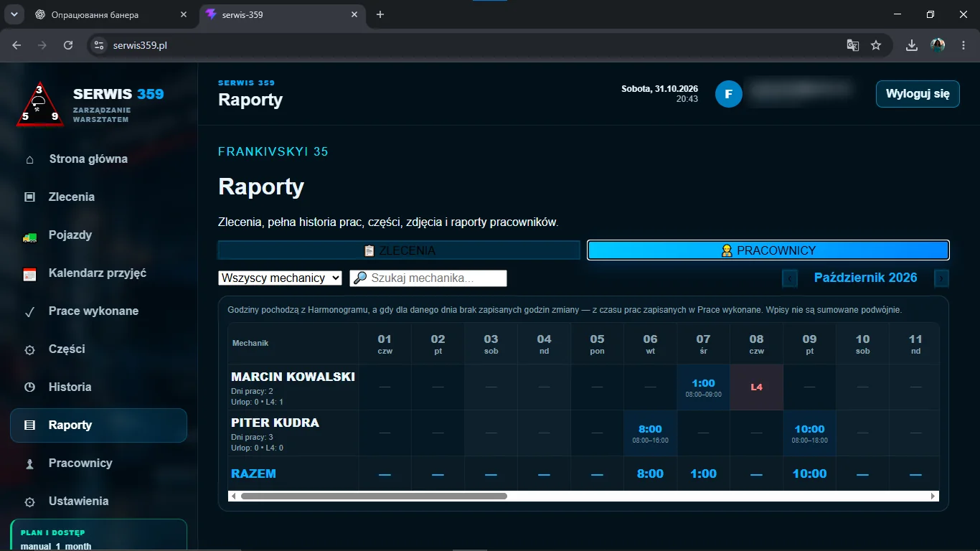Click scrollbar right arrow under table
This screenshot has height=551, width=980.
(x=933, y=496)
